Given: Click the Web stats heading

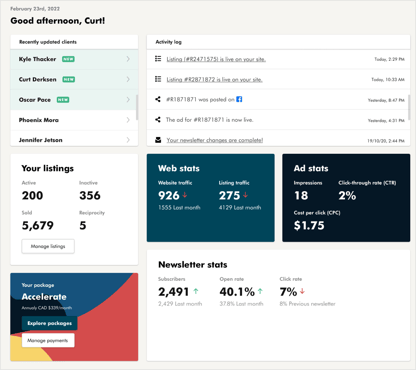Looking at the screenshot, I should [179, 168].
